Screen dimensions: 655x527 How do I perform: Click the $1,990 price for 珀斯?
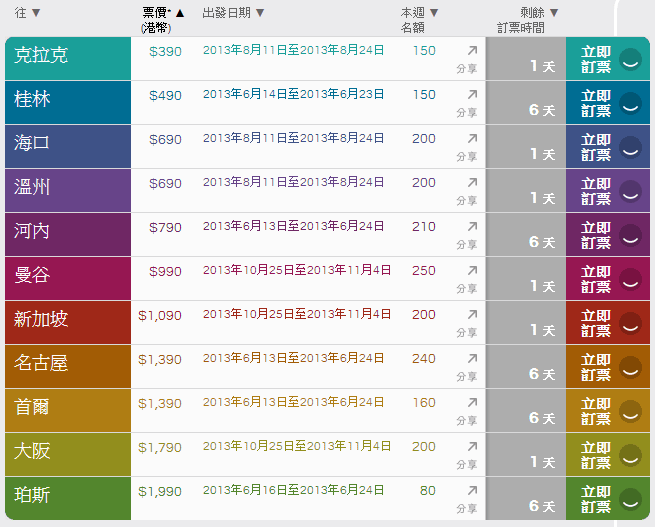pos(160,491)
